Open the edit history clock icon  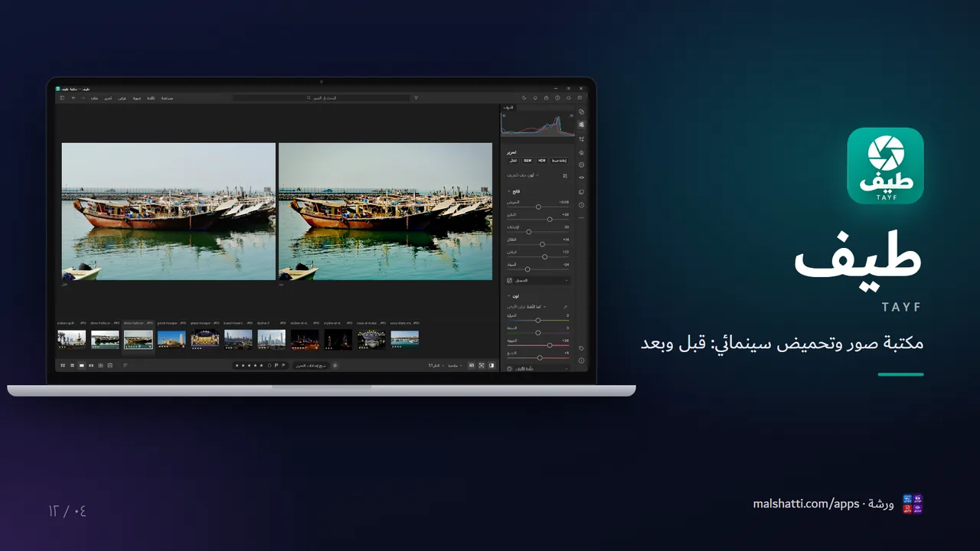(x=582, y=205)
